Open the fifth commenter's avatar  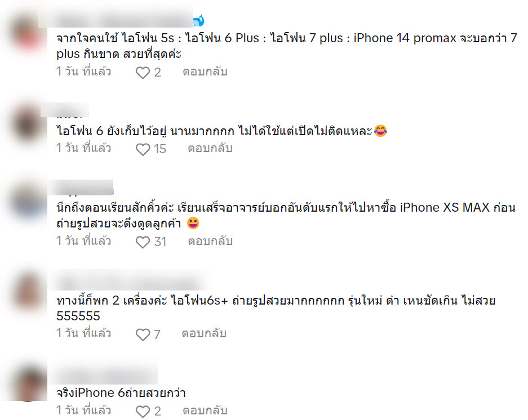pos(28,383)
